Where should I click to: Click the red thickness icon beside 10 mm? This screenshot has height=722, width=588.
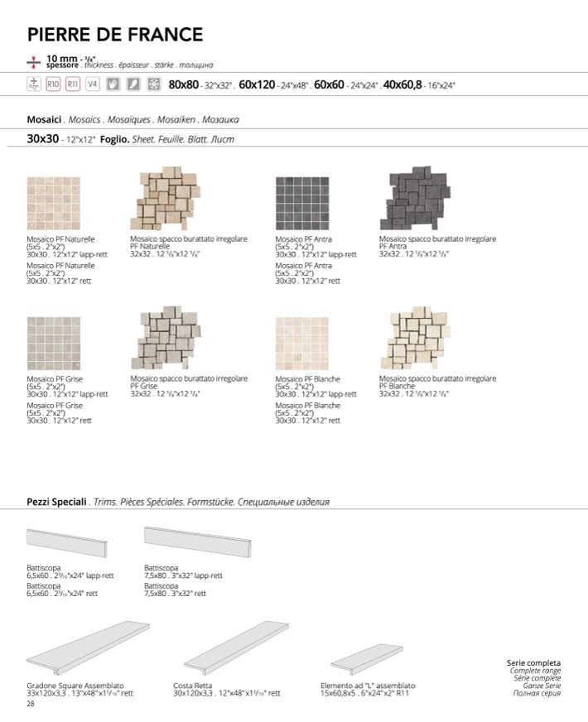(x=34, y=60)
